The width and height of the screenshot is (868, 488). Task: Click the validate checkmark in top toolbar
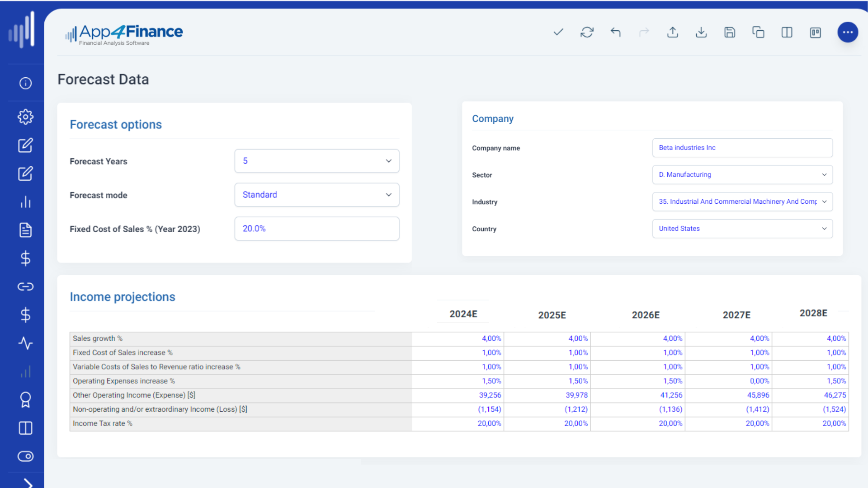coord(558,32)
